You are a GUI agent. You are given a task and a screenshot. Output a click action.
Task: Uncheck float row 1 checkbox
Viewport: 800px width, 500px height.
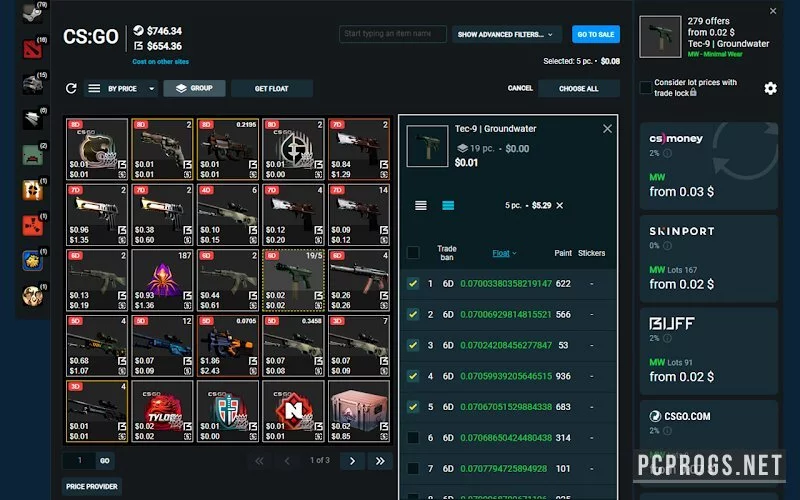[x=413, y=284]
